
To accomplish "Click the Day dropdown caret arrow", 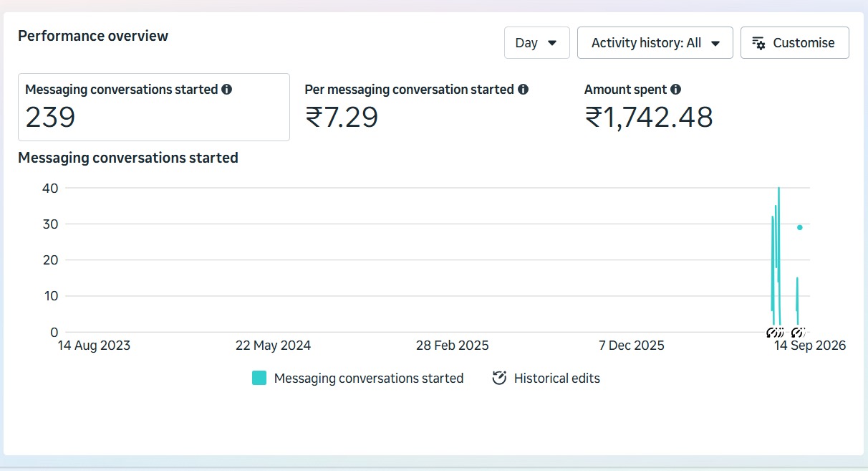I will [x=552, y=43].
